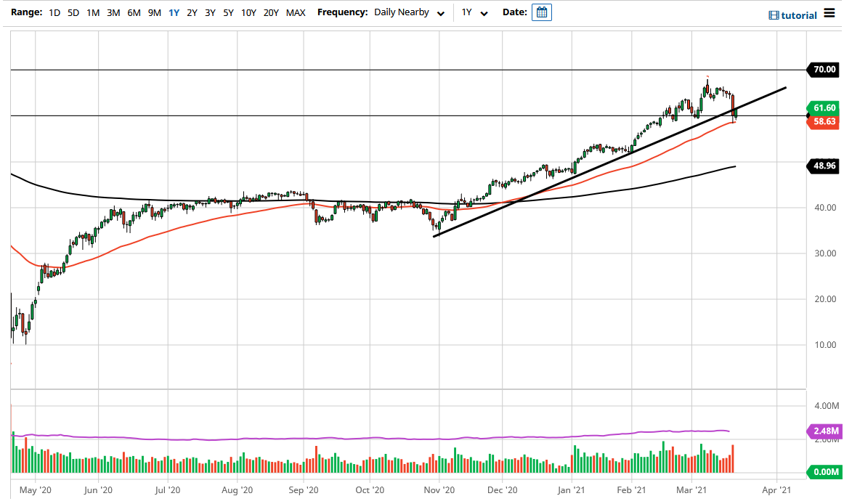Select the 1Y range tab
This screenshot has height=504, width=844.
pyautogui.click(x=173, y=12)
